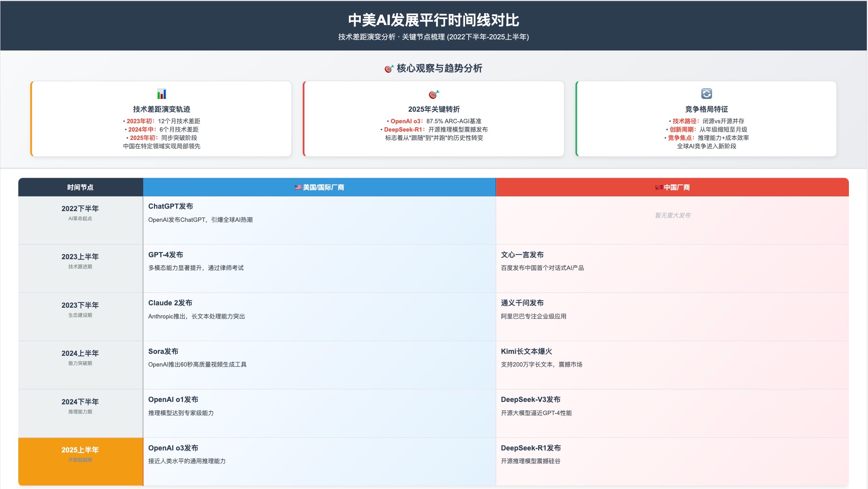Screen dimensions: 868x489
Task: Click the 文心一言发布 entry title
Action: [x=522, y=255]
